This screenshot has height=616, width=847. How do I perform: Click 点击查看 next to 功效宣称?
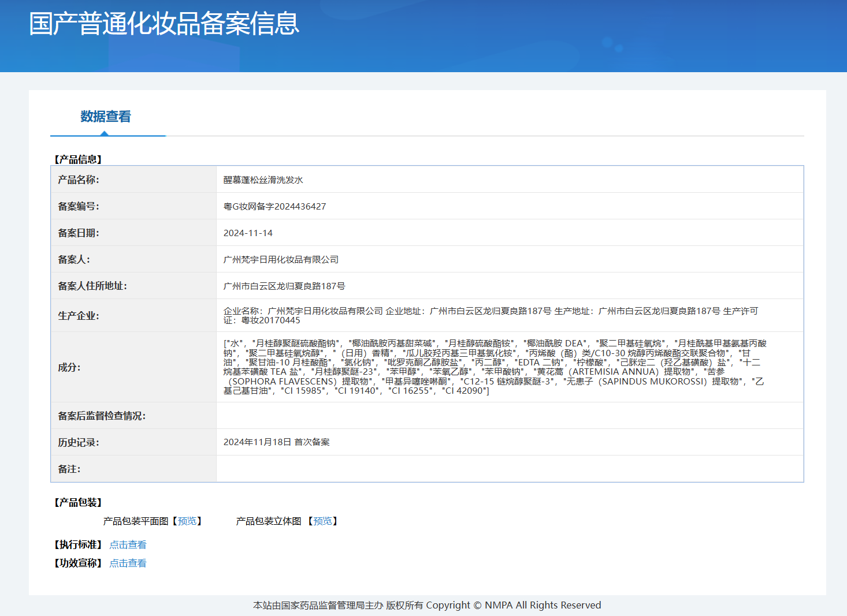tap(128, 563)
